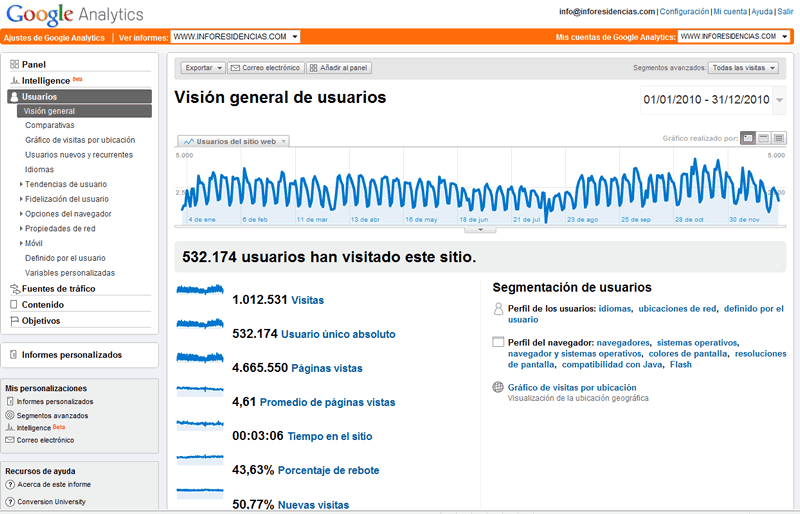
Task: Switch graph to daily view icon
Action: point(748,138)
